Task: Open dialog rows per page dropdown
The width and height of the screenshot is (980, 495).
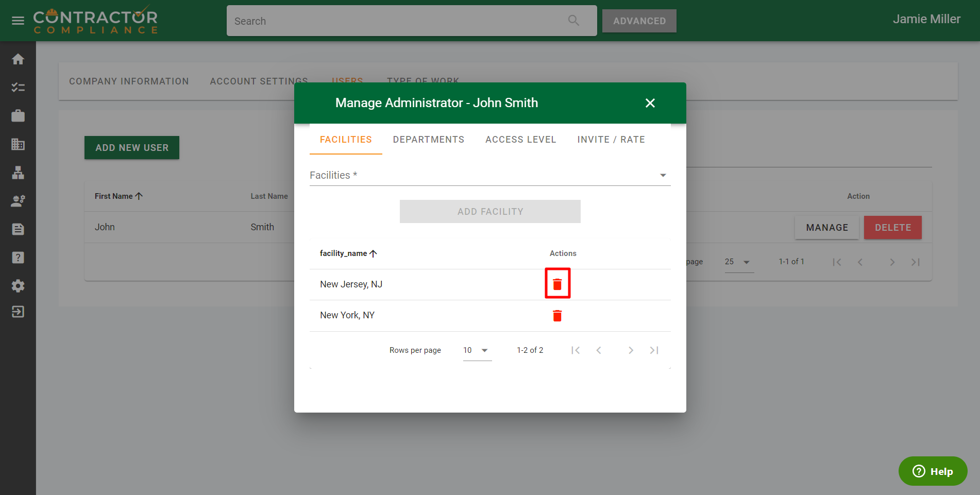Action: 477,350
